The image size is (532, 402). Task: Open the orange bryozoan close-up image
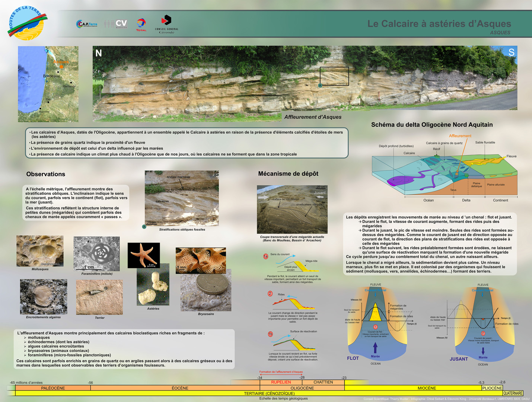click(201, 261)
